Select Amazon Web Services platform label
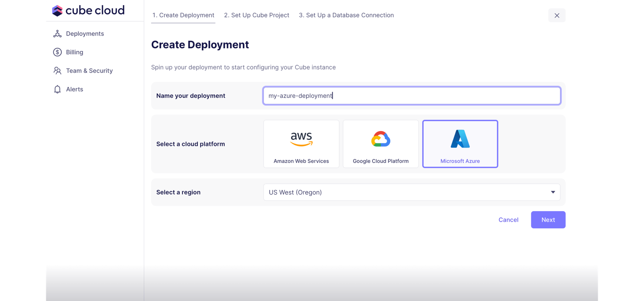The width and height of the screenshot is (644, 301). tap(301, 161)
